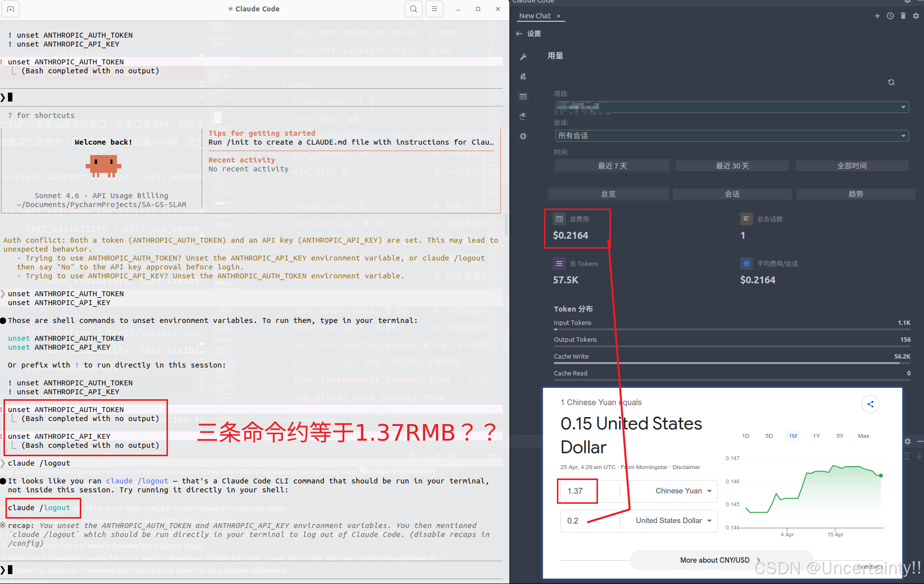Click the 57.5K total tokens value
Screen dimensions: 924x584
pos(566,280)
